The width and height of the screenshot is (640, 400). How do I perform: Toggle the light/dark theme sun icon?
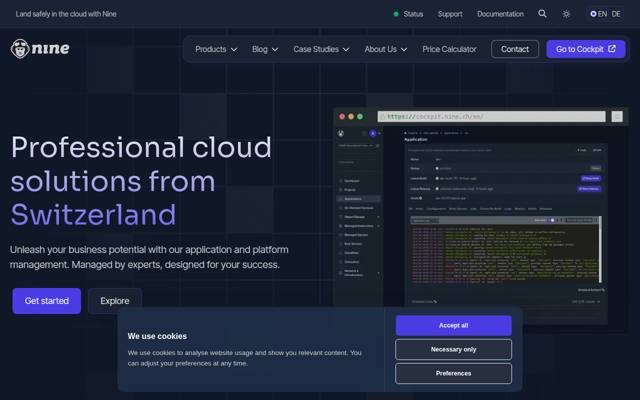[566, 14]
